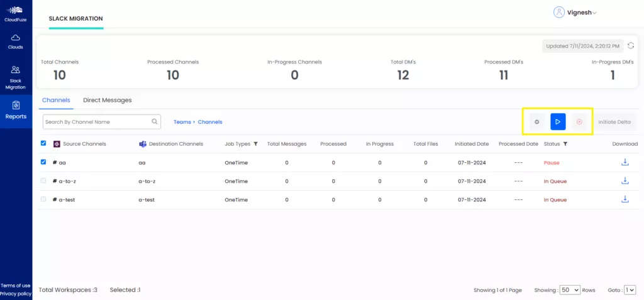
Task: Click the Total Files column header
Action: (426, 144)
